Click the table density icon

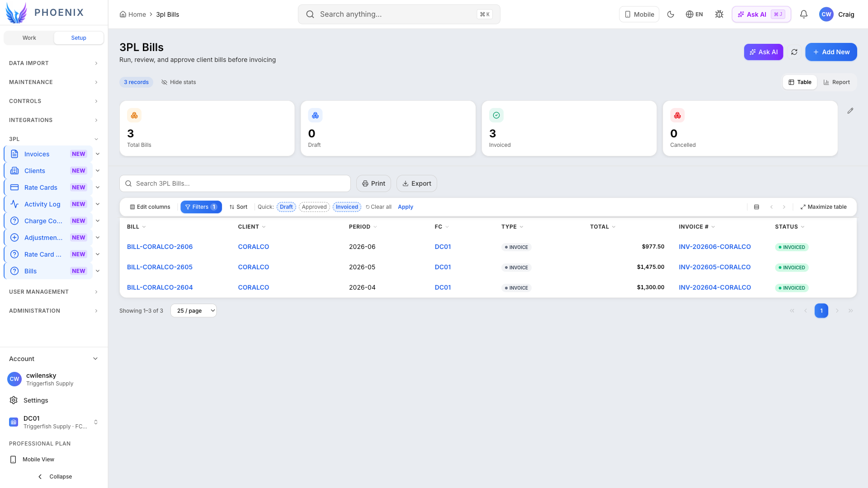point(756,207)
